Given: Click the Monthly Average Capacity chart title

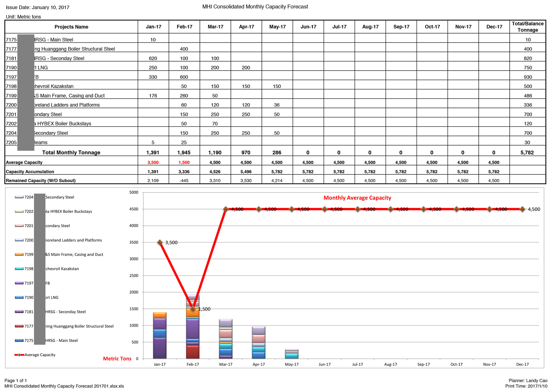Looking at the screenshot, I should coord(357,198).
